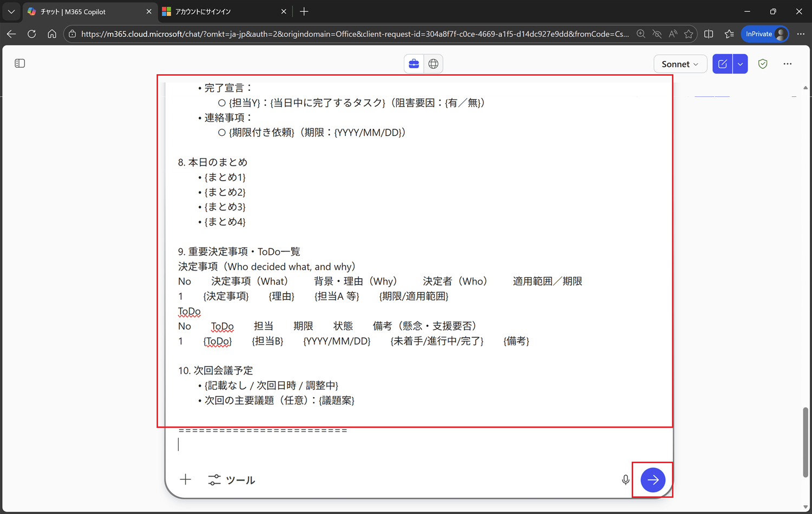Collapse the conversation sidebar panel icon
Screen dimensions: 812x514
[x=19, y=63]
